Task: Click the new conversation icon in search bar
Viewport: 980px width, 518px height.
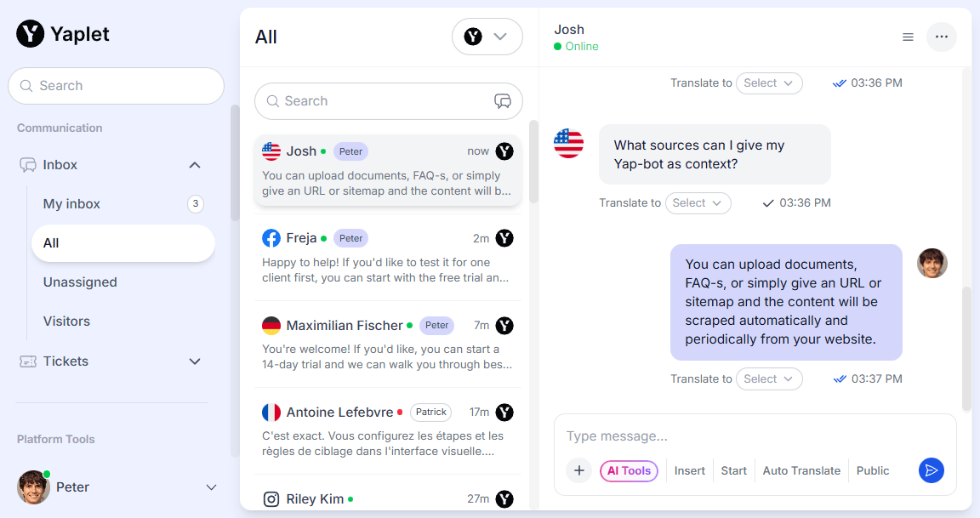Action: 503,101
